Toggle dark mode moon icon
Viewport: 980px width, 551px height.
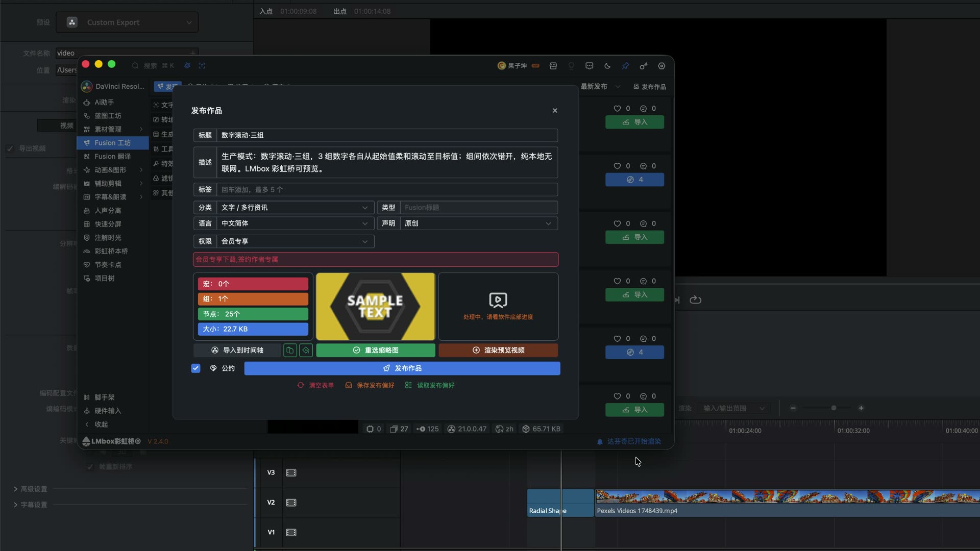607,66
